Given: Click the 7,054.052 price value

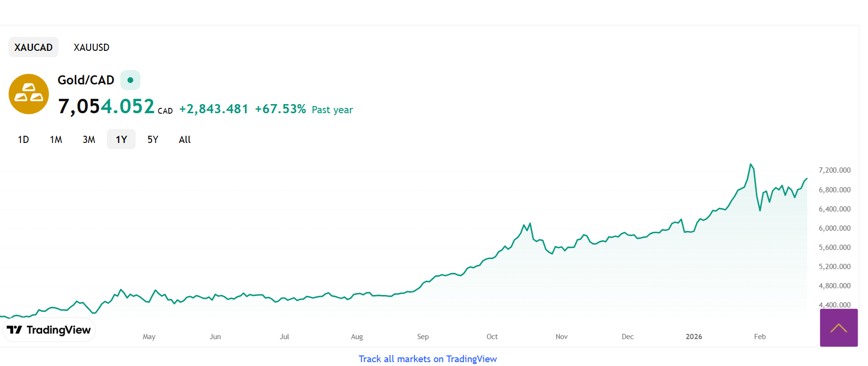Looking at the screenshot, I should [x=106, y=106].
